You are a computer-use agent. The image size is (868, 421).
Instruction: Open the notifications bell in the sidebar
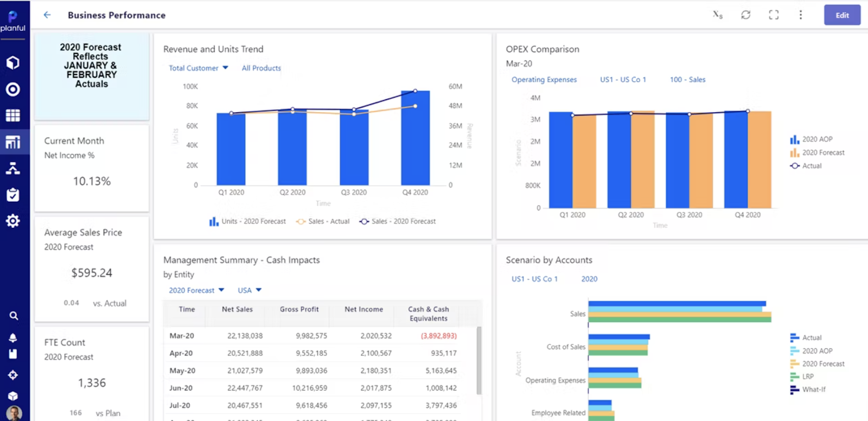pos(13,337)
